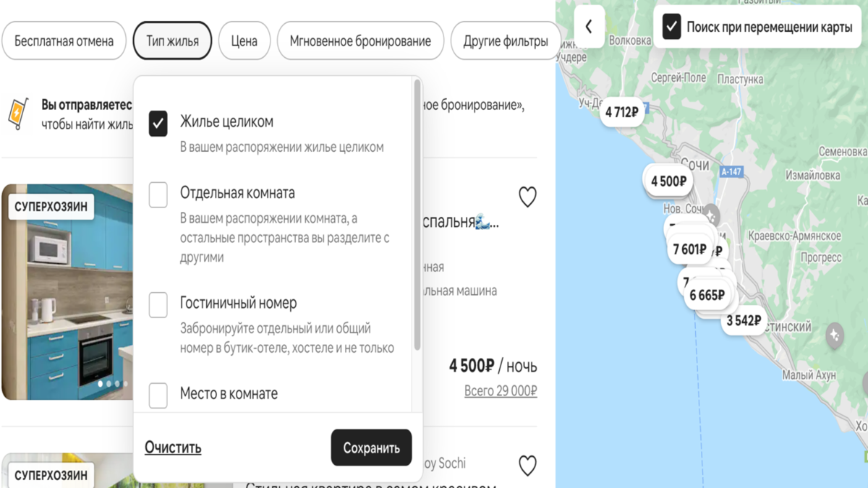Screen dimensions: 868x488
Task: Collapse the map using the back chevron
Action: point(589,27)
